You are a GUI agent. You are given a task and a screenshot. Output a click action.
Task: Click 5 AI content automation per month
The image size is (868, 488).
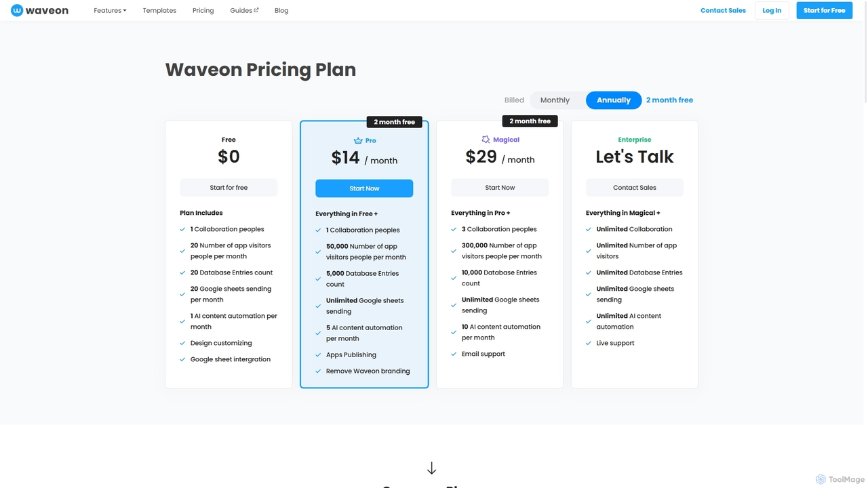coord(364,333)
